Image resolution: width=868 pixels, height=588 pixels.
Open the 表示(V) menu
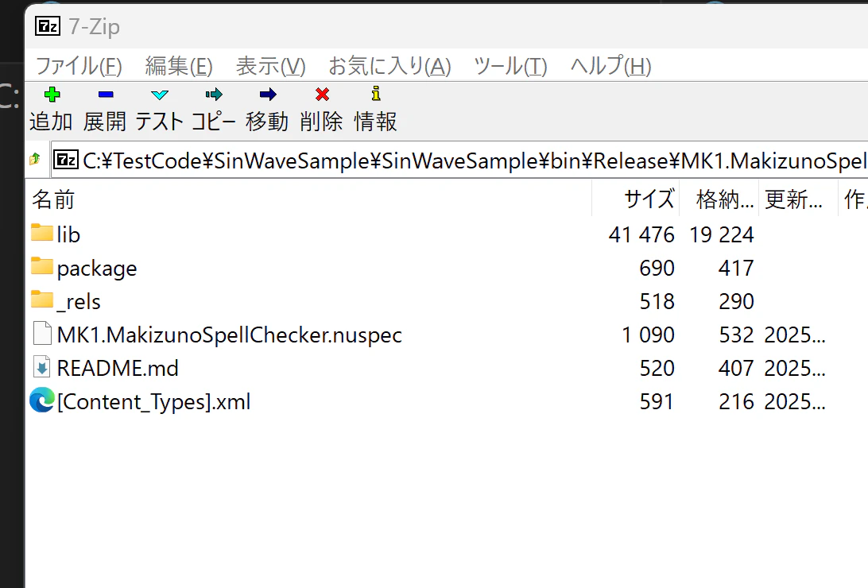271,67
